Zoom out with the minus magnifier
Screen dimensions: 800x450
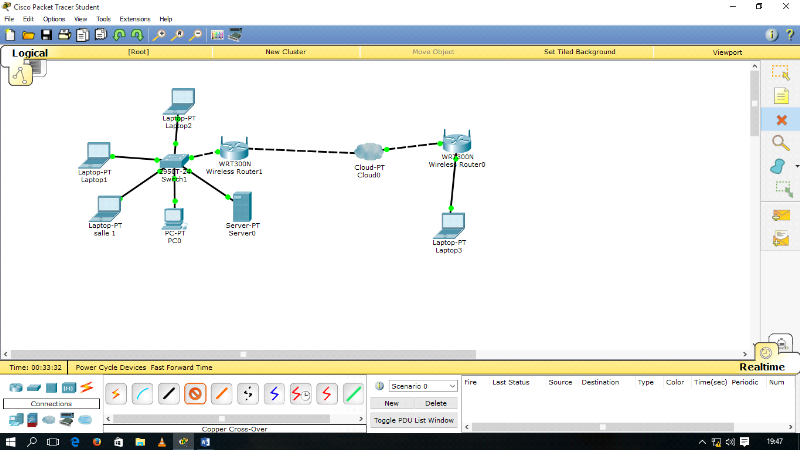pos(195,35)
